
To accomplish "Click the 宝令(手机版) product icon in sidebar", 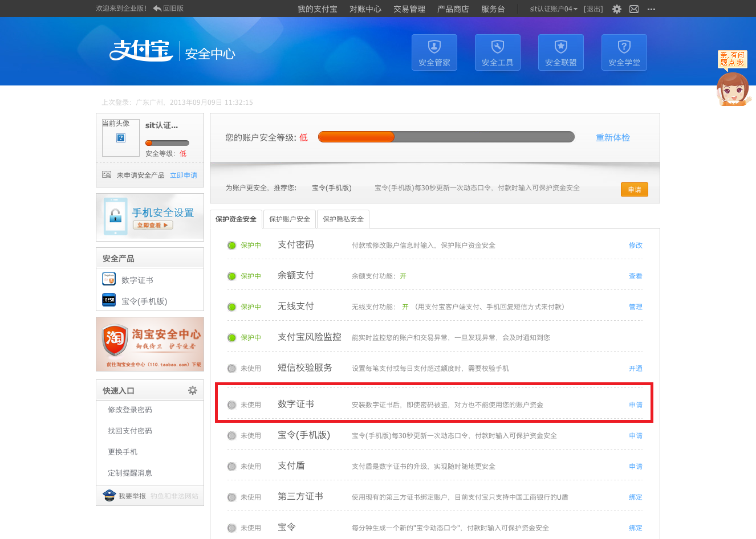I will tap(109, 300).
